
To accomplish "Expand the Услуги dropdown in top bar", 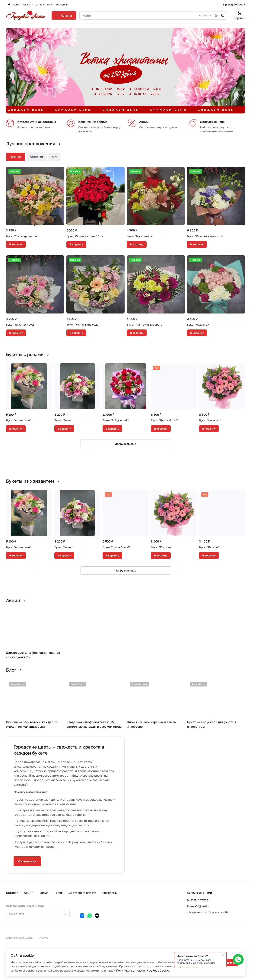I will point(27,5).
